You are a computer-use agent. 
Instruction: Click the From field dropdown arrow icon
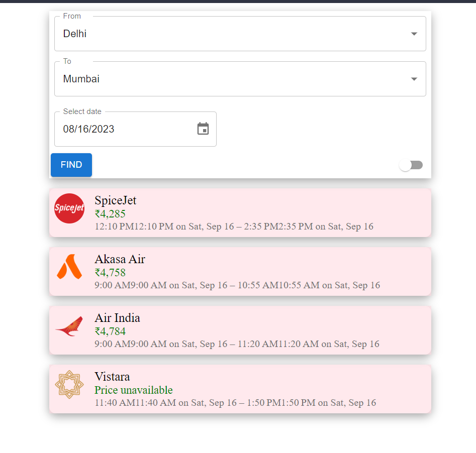pyautogui.click(x=414, y=34)
